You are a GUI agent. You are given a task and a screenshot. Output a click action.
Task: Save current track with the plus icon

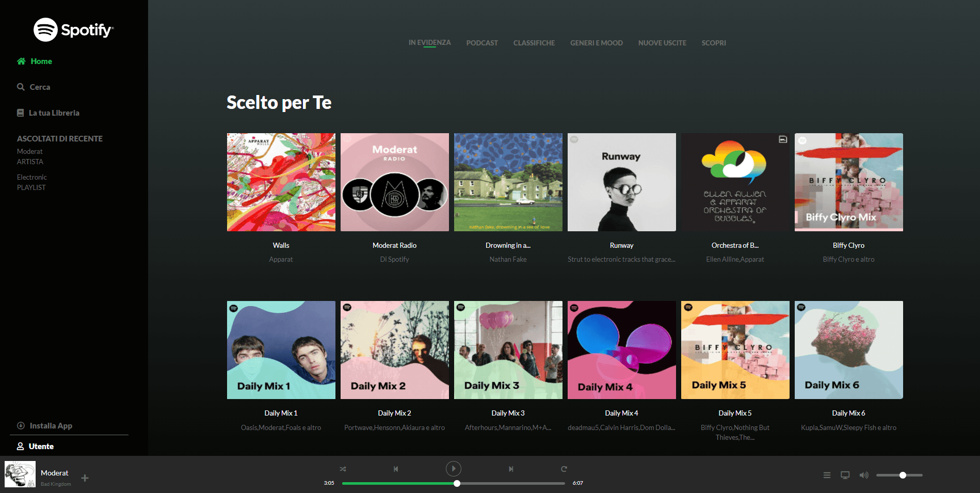coord(85,478)
